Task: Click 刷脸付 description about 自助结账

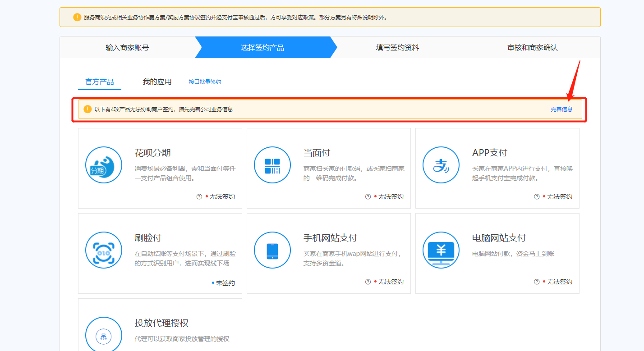Action: tap(185, 259)
